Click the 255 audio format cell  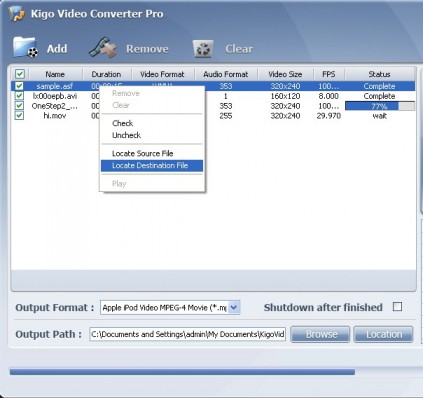[226, 116]
